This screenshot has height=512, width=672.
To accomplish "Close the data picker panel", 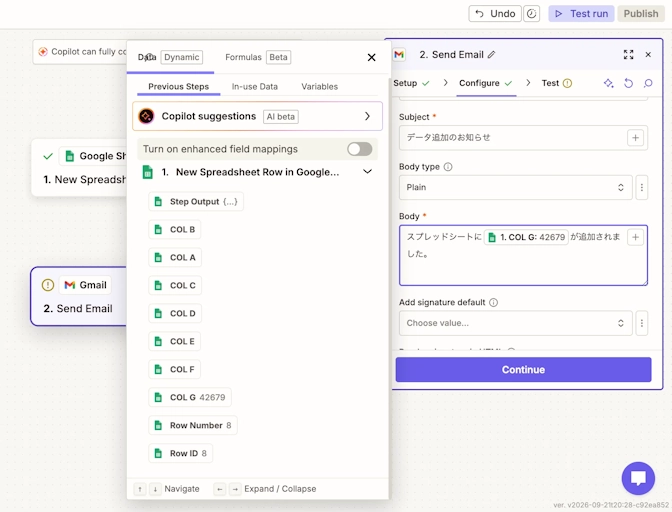I will (372, 57).
